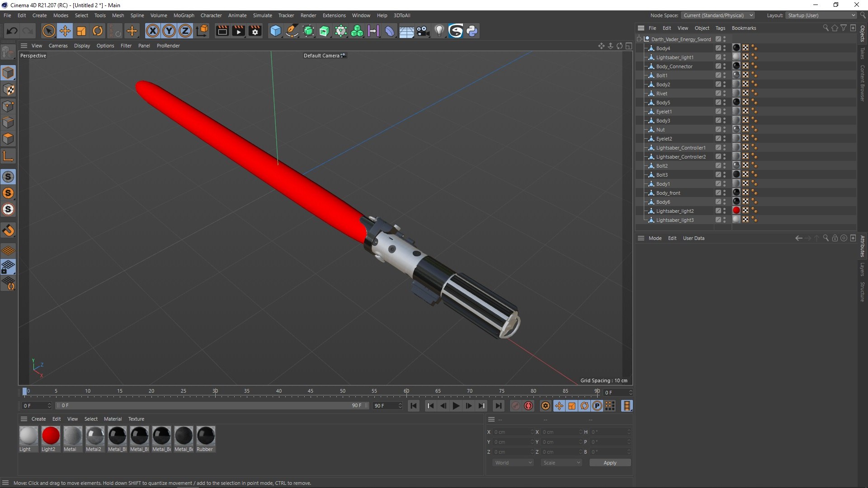Open the Attributes Mode menu button
Image resolution: width=868 pixels, height=488 pixels.
click(655, 238)
